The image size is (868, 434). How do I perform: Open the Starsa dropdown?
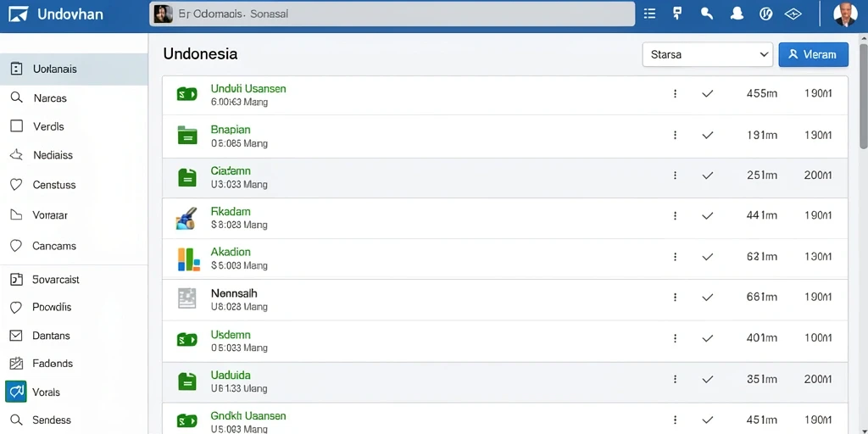(x=708, y=55)
